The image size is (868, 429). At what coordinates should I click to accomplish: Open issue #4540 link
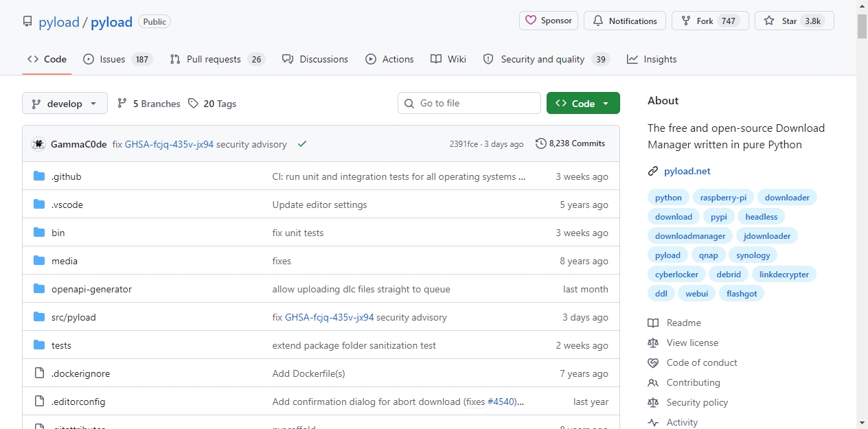500,402
